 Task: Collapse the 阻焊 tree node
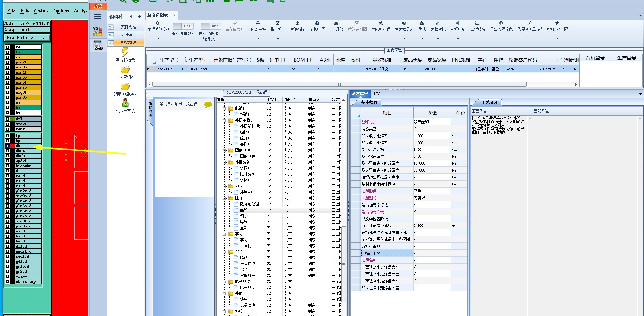click(225, 198)
